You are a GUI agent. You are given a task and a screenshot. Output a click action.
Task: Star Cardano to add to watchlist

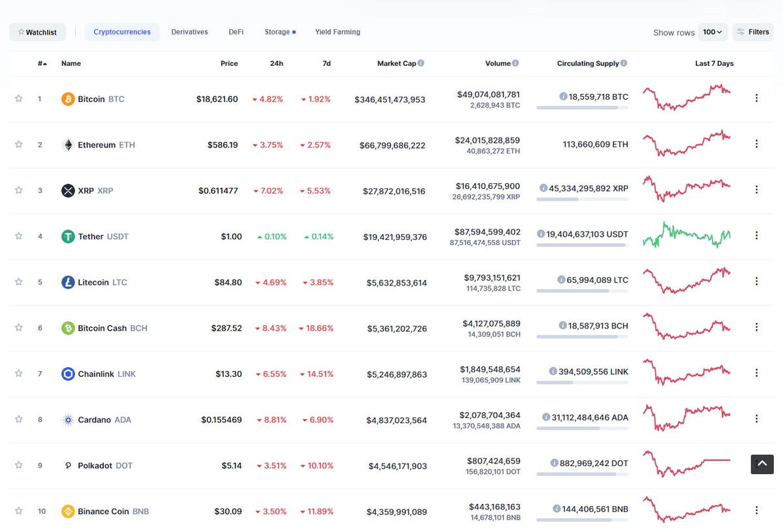(x=19, y=419)
